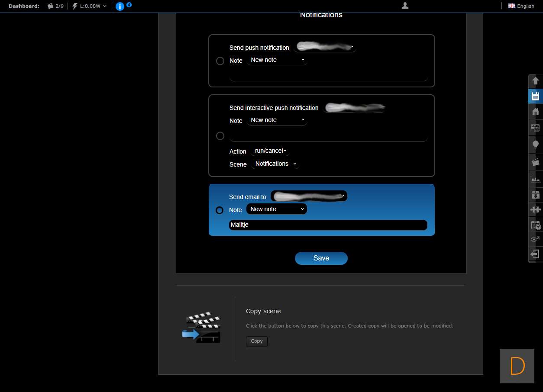The image size is (543, 392).
Task: Open the light bulb devices icon
Action: (x=535, y=144)
